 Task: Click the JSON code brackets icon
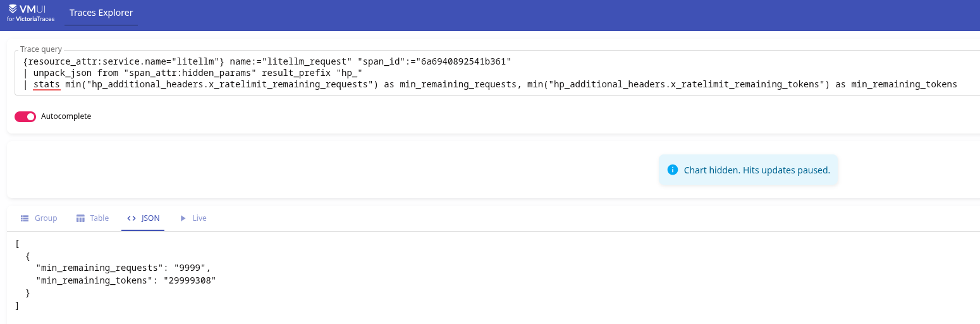(132, 218)
